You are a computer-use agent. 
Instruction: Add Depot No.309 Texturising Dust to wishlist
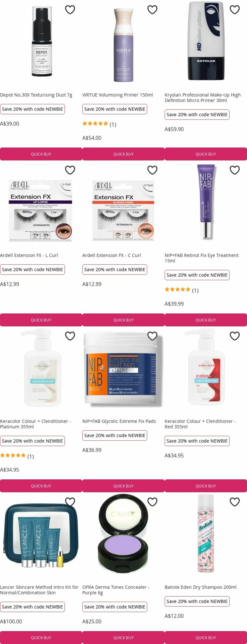tap(70, 10)
